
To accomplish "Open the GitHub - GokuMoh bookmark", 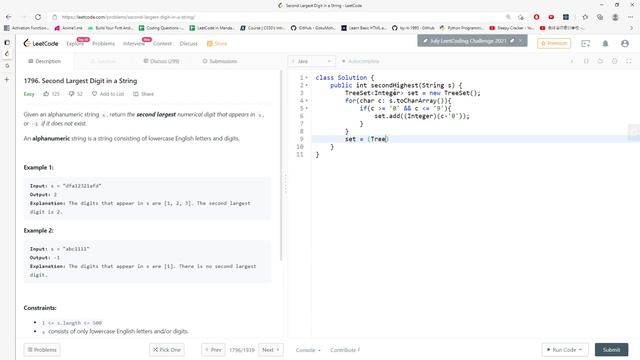I will pyautogui.click(x=313, y=28).
